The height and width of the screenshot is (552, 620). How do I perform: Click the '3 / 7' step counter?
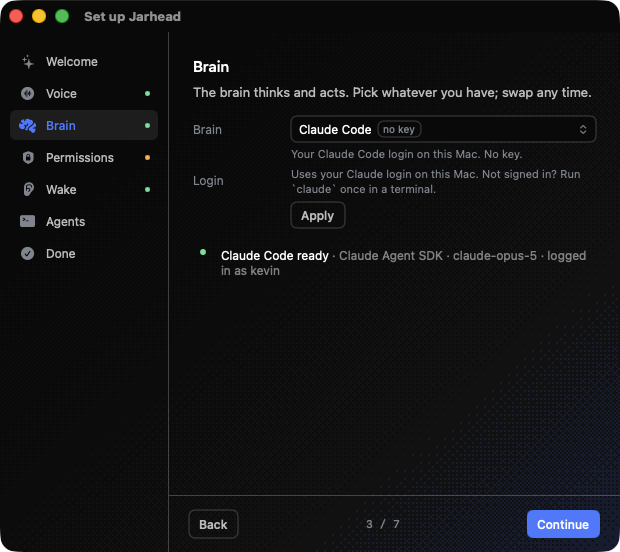(382, 524)
